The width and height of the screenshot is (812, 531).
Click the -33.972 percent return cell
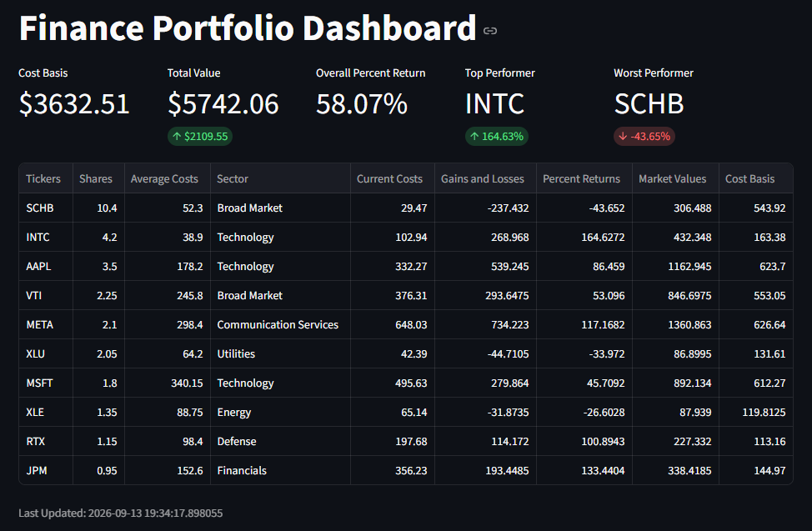pyautogui.click(x=584, y=353)
